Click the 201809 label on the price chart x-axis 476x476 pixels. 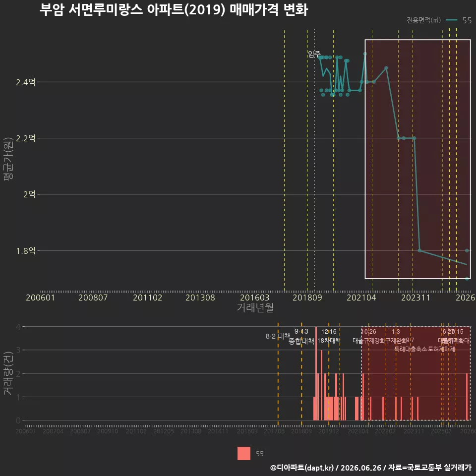coord(307,297)
